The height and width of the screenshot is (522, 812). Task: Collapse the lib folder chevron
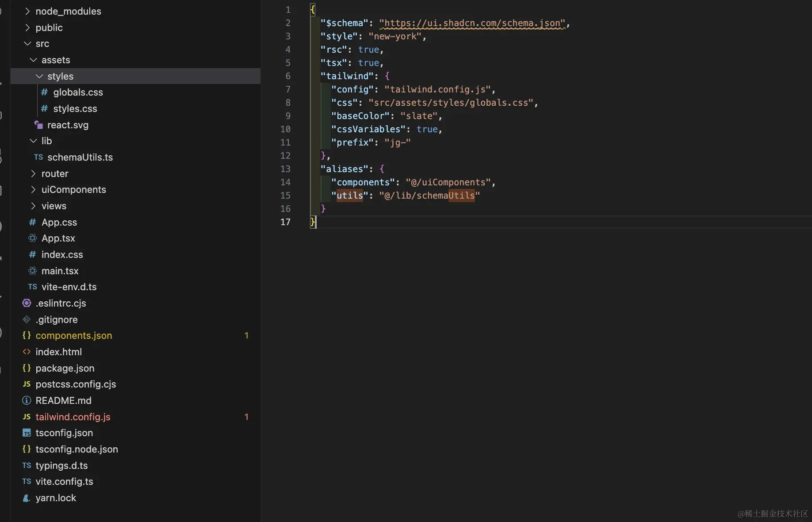[x=33, y=141]
